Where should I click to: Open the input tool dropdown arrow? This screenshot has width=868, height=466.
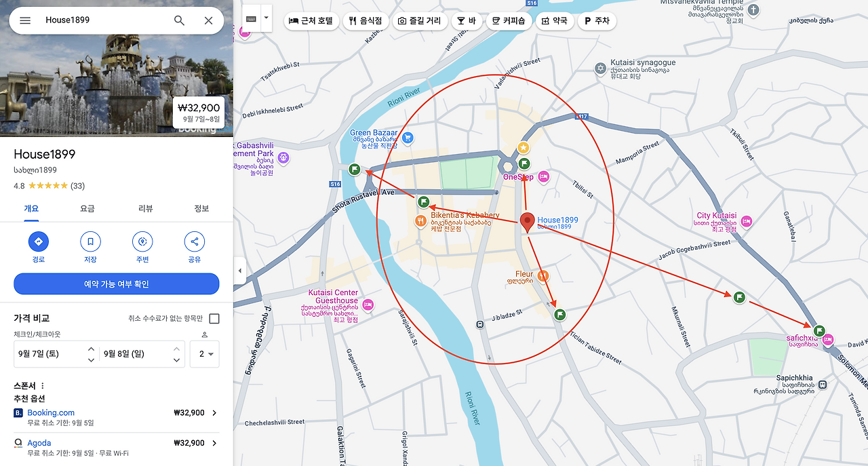click(267, 18)
